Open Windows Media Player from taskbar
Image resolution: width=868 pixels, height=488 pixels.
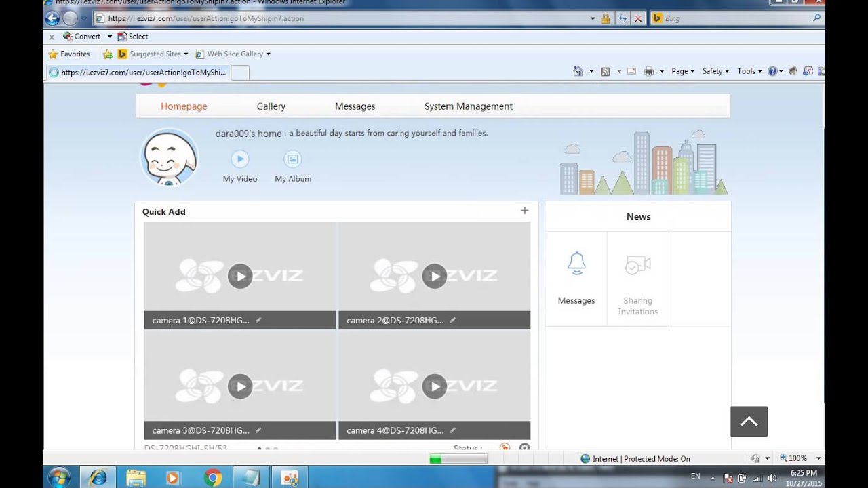tap(172, 478)
